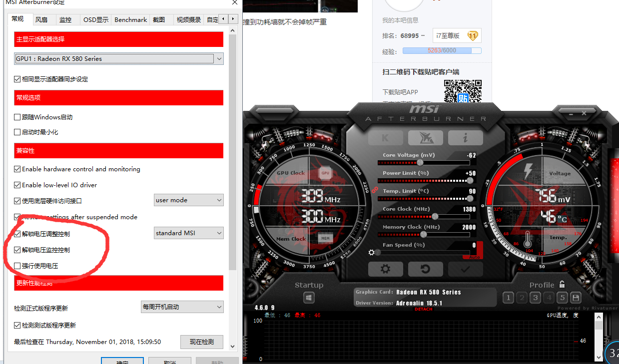Enable 启动时最小化 checkbox
This screenshot has width=619, height=364.
pos(17,132)
